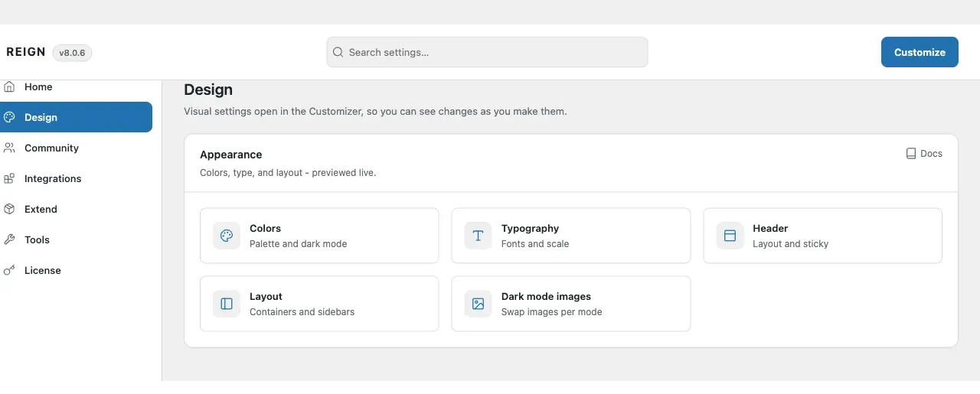Click the Design palette icon in sidebar
The image size is (980, 394).
click(9, 117)
